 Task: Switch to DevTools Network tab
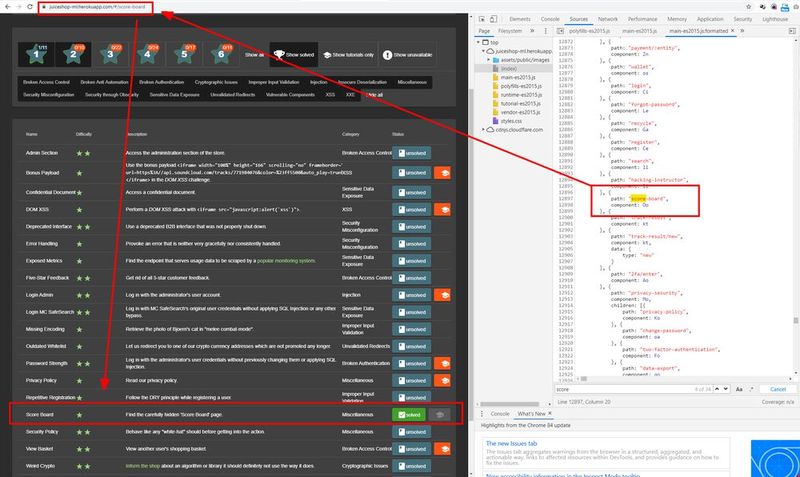point(608,19)
